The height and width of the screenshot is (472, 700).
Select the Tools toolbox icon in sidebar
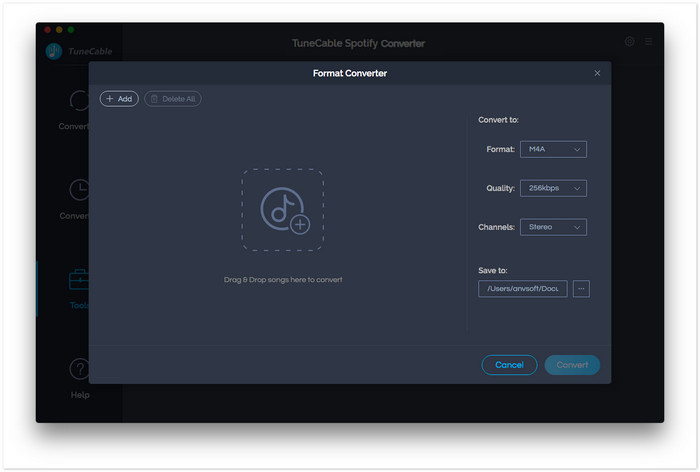click(x=79, y=280)
